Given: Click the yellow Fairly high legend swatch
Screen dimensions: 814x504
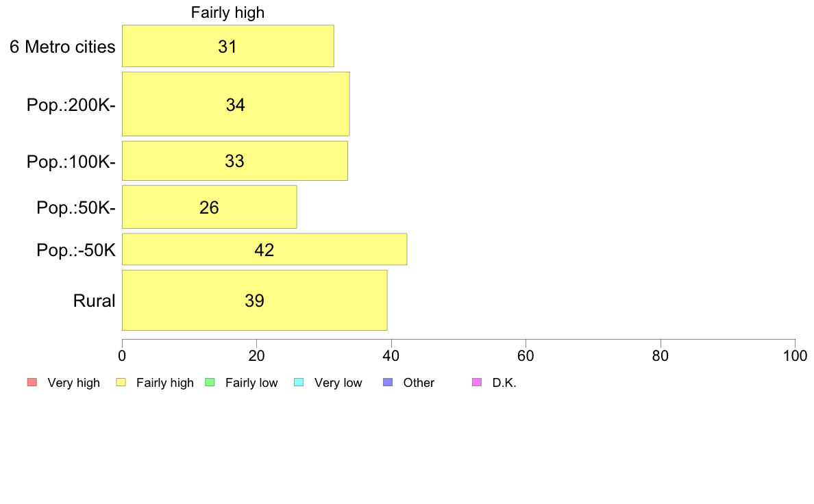Looking at the screenshot, I should tap(121, 383).
